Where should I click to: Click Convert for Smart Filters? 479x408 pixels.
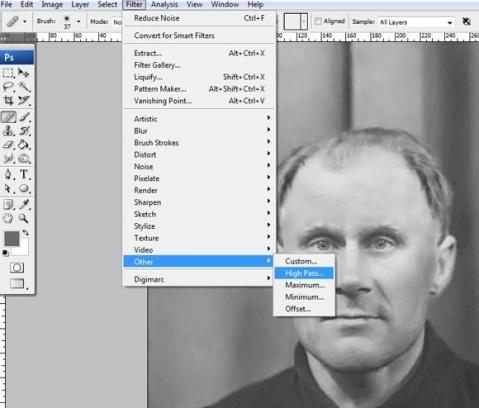click(174, 35)
